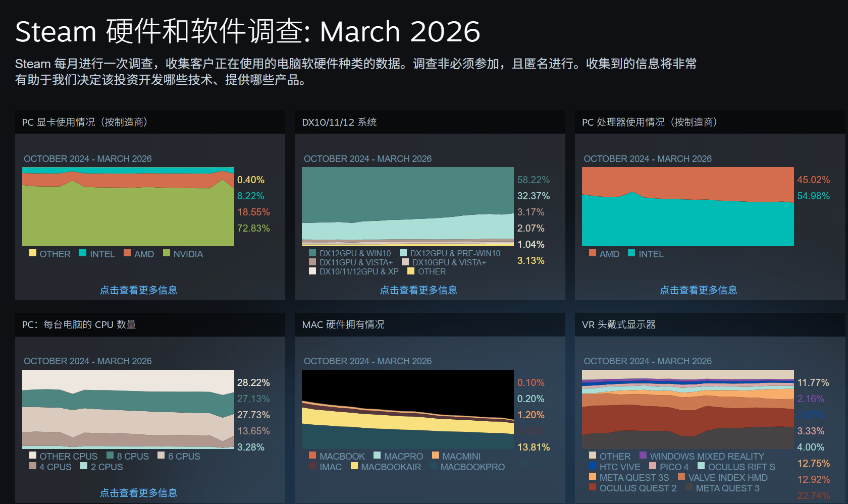Click the DX10/11/12 系统 panel header

(x=339, y=122)
